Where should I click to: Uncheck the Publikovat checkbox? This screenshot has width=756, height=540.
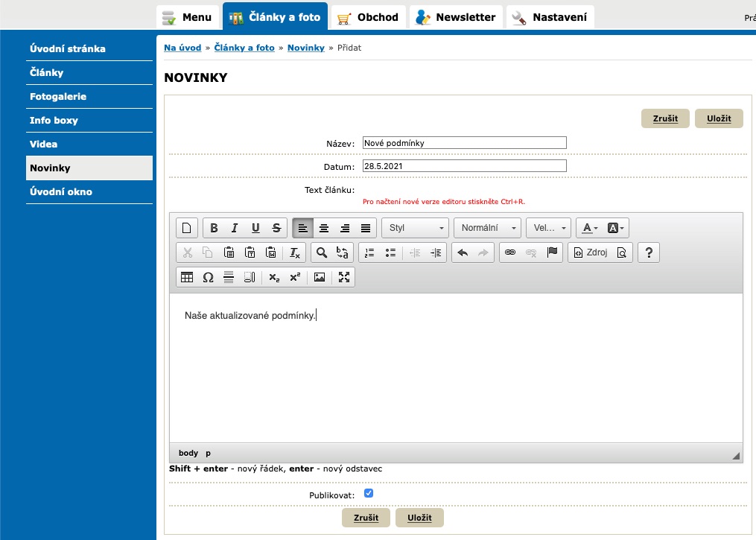369,493
